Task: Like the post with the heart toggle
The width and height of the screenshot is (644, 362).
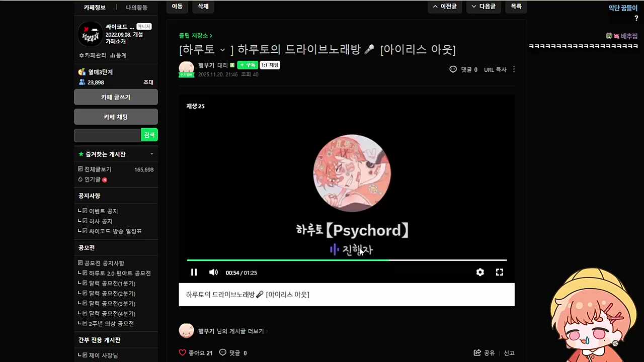Action: [182, 352]
